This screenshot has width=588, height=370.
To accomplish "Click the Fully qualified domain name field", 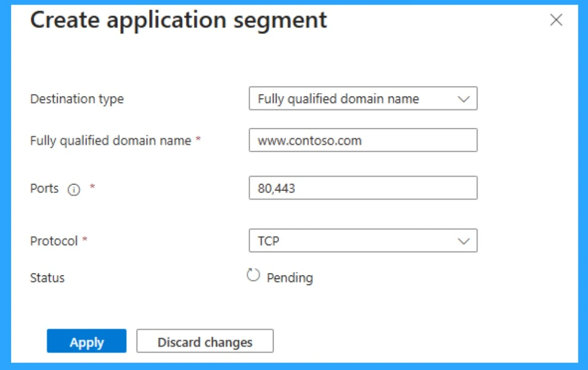I will click(363, 140).
